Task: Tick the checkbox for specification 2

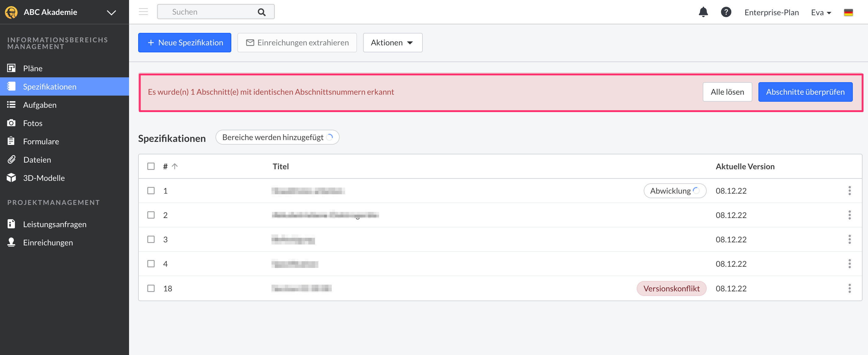Action: (151, 215)
